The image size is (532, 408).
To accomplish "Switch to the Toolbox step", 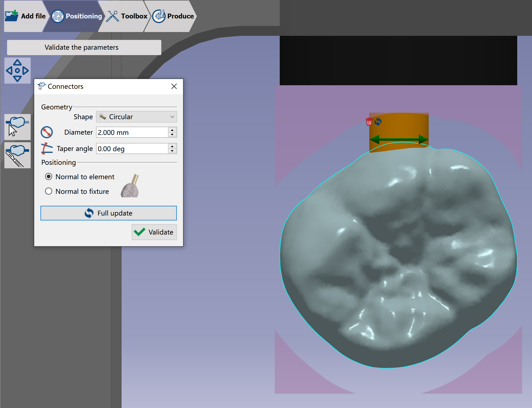I will [127, 16].
